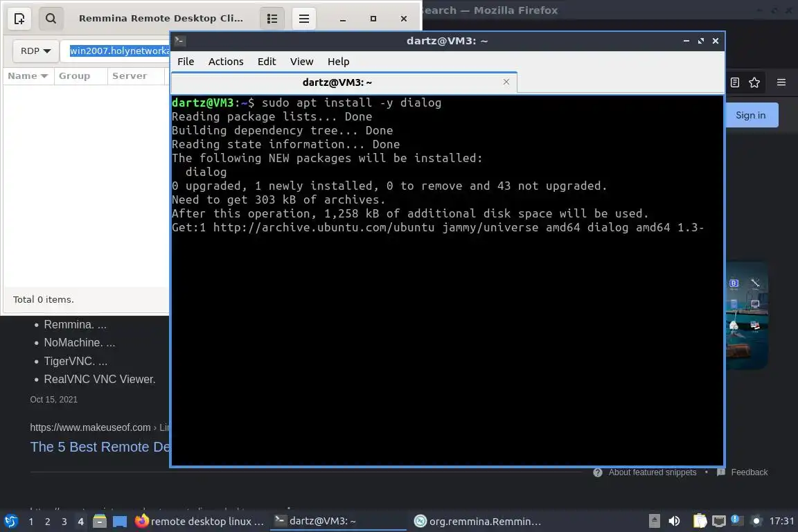Open the Firefox application menu icon
Image resolution: width=798 pixels, height=532 pixels.
781,82
